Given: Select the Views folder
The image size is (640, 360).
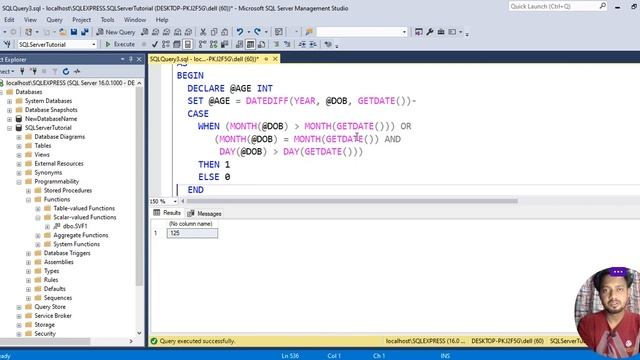Looking at the screenshot, I should (42, 155).
